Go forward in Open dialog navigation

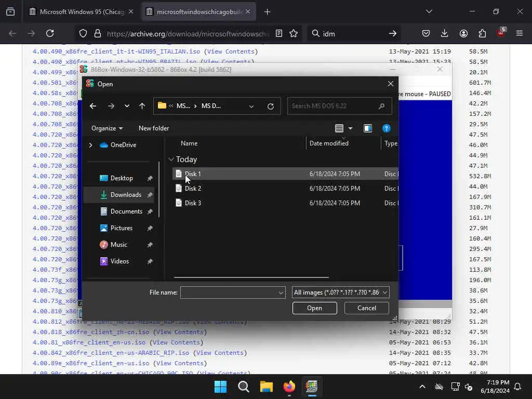111,106
